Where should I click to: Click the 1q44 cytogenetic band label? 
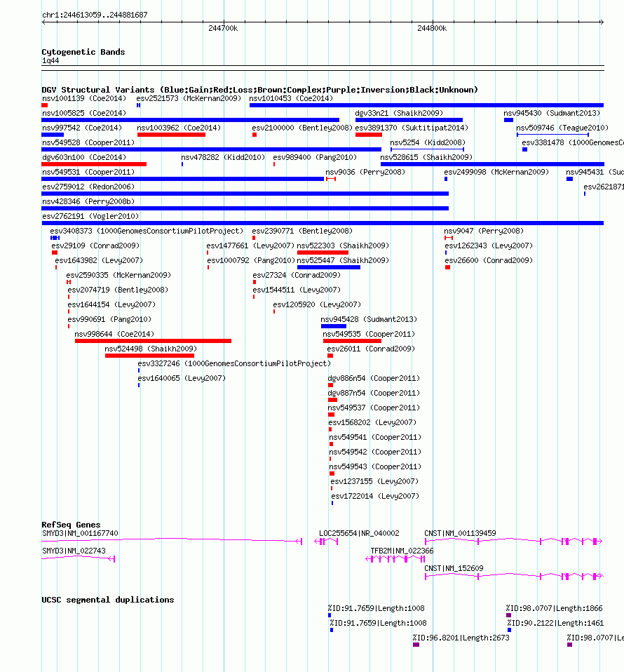pyautogui.click(x=50, y=61)
